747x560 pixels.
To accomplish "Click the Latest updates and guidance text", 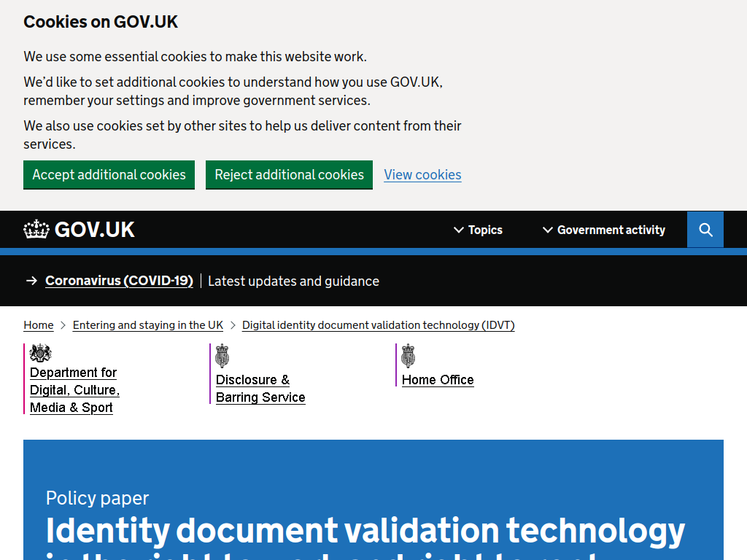I will point(293,281).
